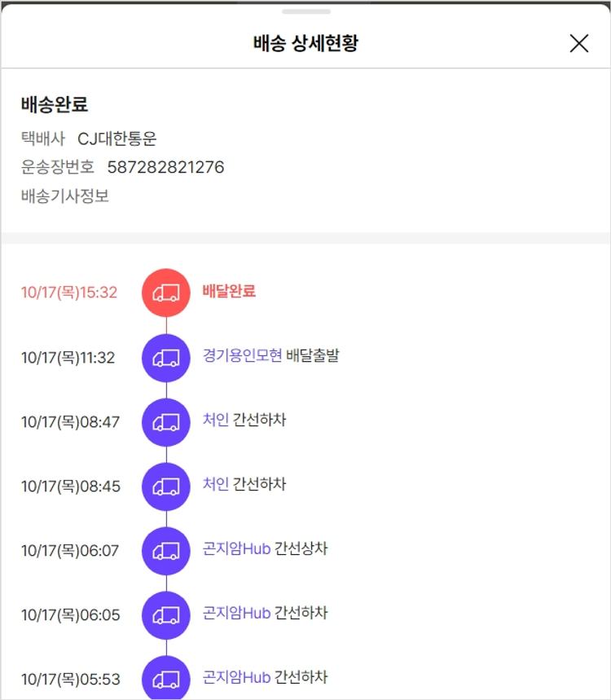This screenshot has height=700, width=611.
Task: Open the 경기용인모현 location link
Action: pyautogui.click(x=242, y=355)
